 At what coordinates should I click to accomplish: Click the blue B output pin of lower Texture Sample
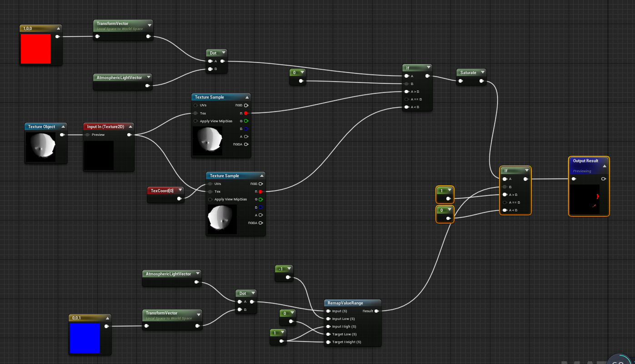(260, 207)
